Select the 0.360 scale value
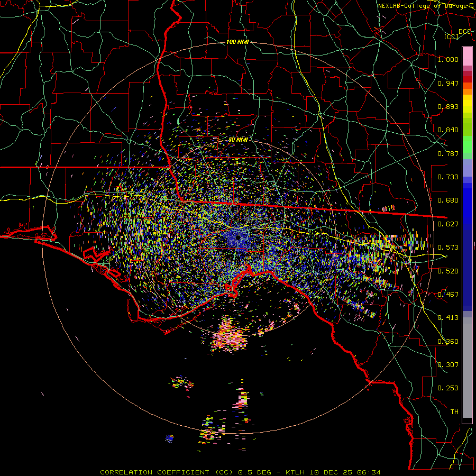The image size is (476, 476). (448, 341)
